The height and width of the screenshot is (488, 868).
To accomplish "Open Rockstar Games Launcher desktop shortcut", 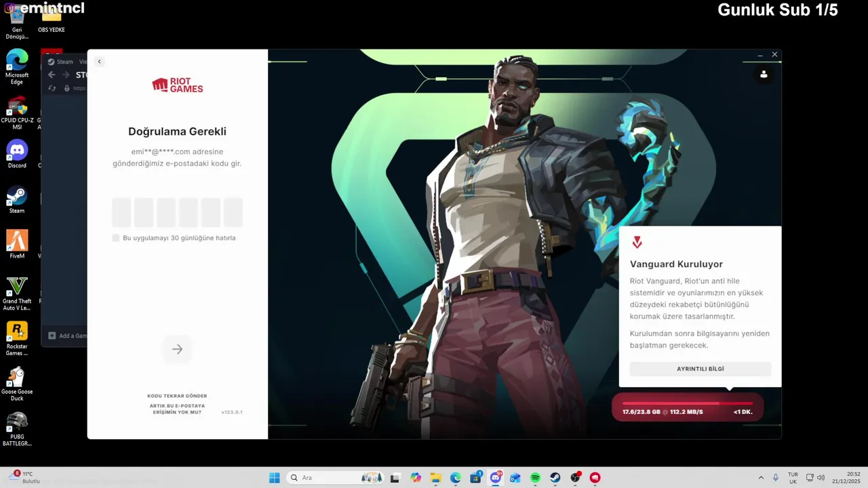I will pyautogui.click(x=17, y=338).
